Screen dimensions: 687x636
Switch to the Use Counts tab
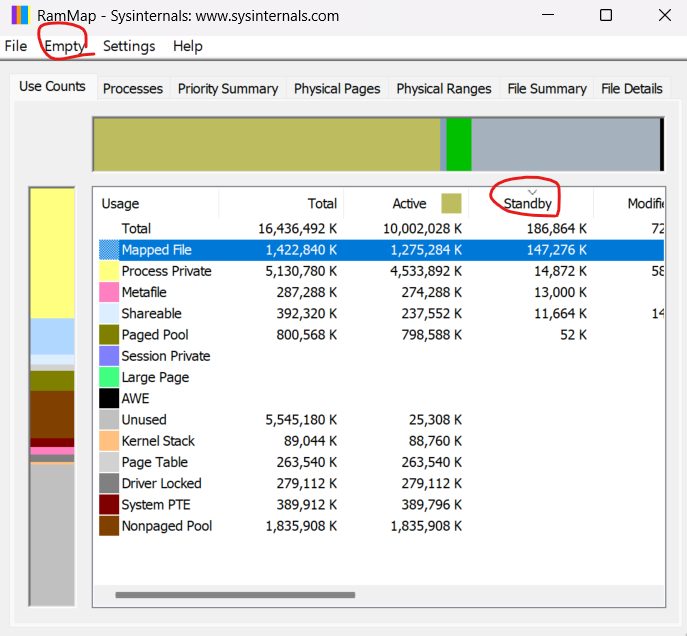click(52, 86)
